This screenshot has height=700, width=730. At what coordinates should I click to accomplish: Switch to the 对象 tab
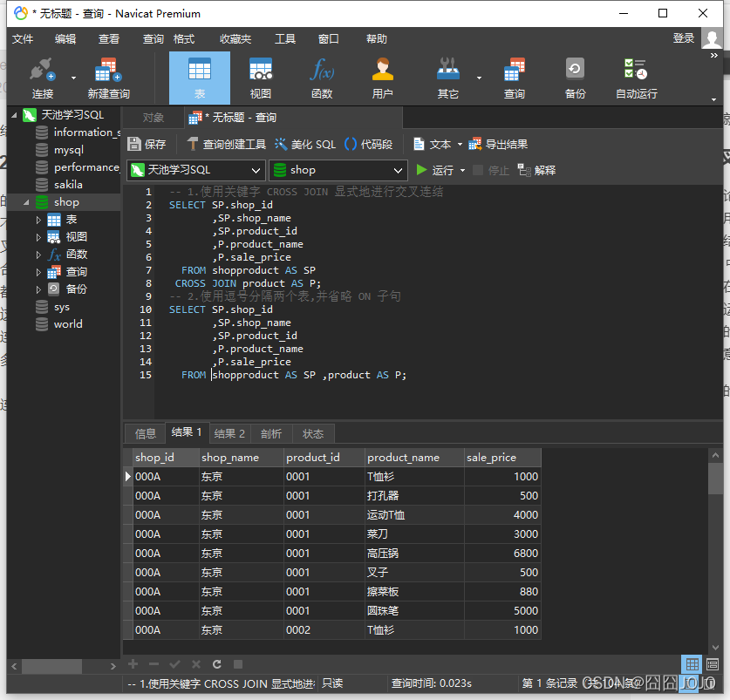[154, 118]
